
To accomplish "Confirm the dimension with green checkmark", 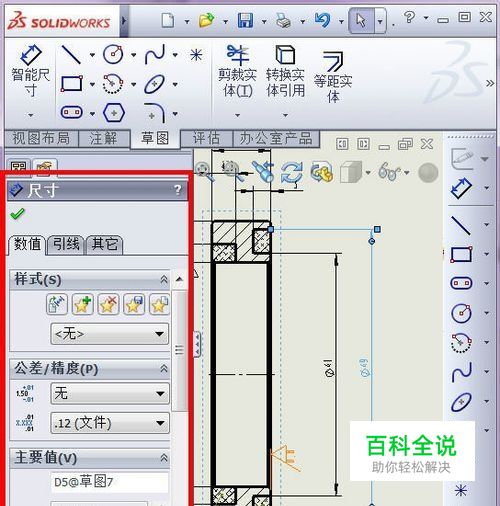I will point(17,214).
